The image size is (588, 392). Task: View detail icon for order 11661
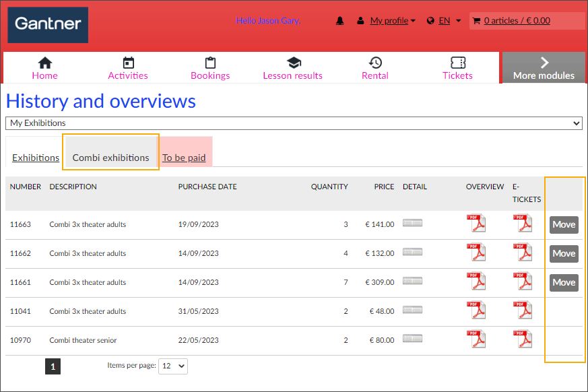point(412,282)
